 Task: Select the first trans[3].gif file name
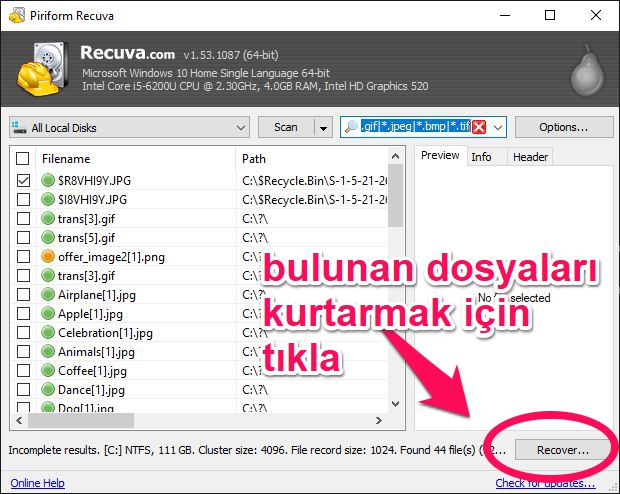pos(87,219)
